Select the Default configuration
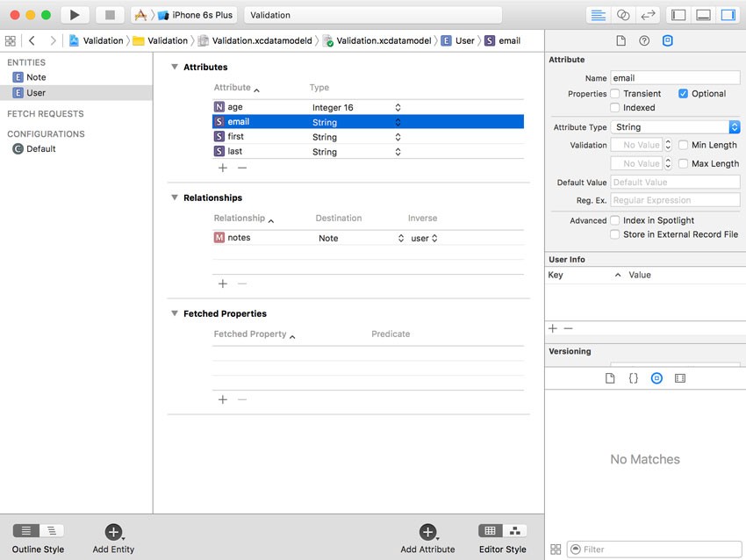The image size is (746, 560). pyautogui.click(x=41, y=149)
